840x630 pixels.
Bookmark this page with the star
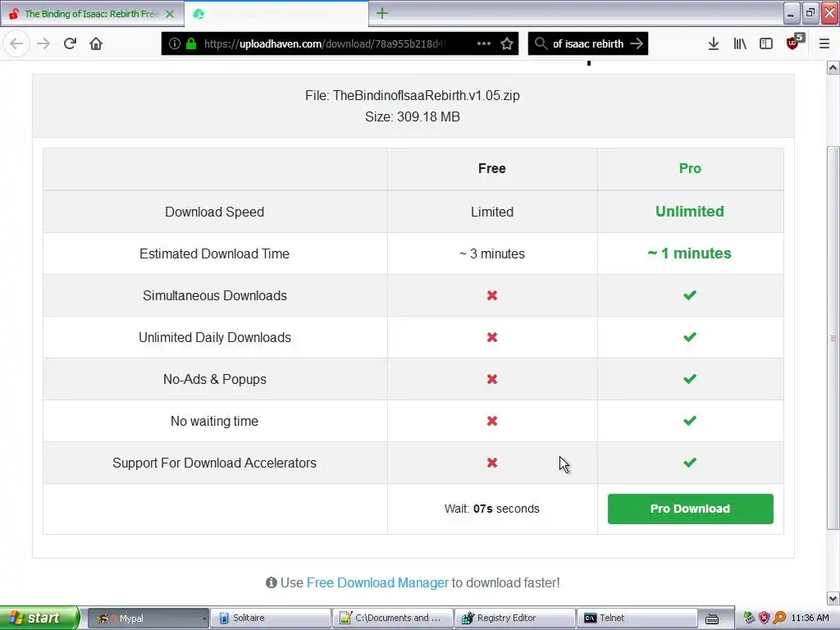(x=507, y=43)
